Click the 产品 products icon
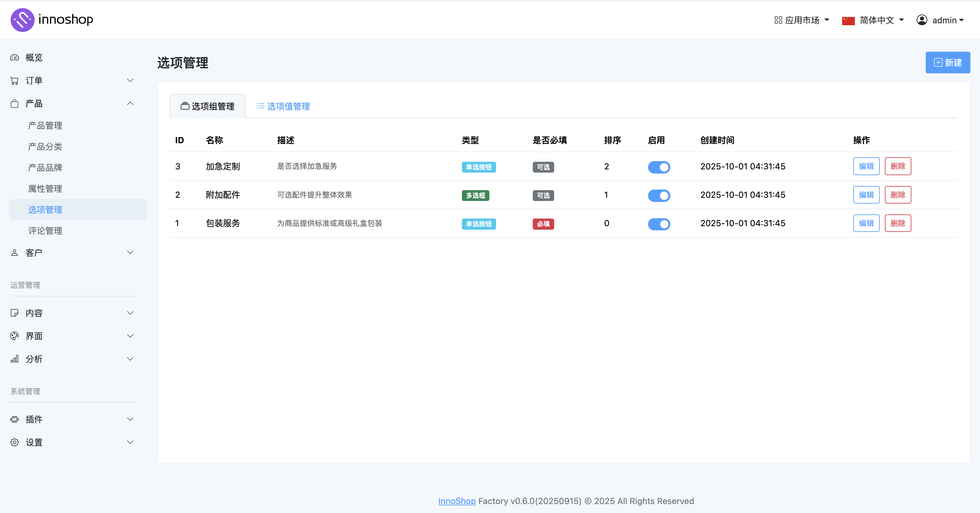980x513 pixels. pos(14,103)
